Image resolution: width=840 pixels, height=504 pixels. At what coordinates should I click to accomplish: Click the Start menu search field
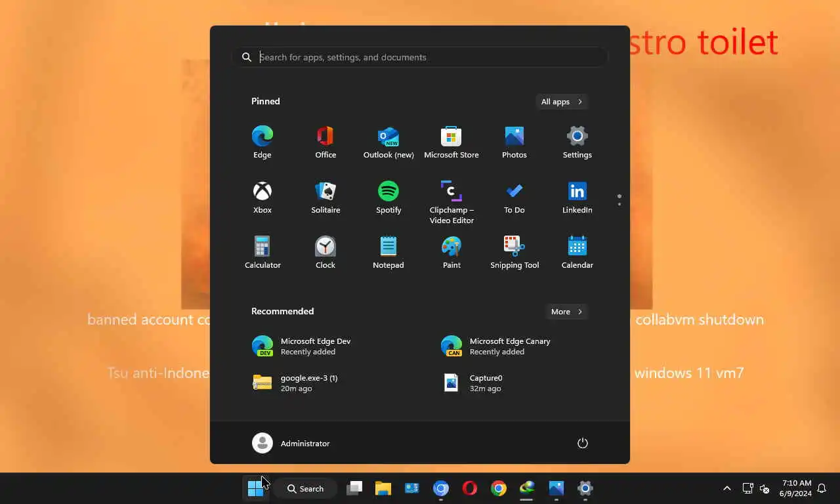420,57
